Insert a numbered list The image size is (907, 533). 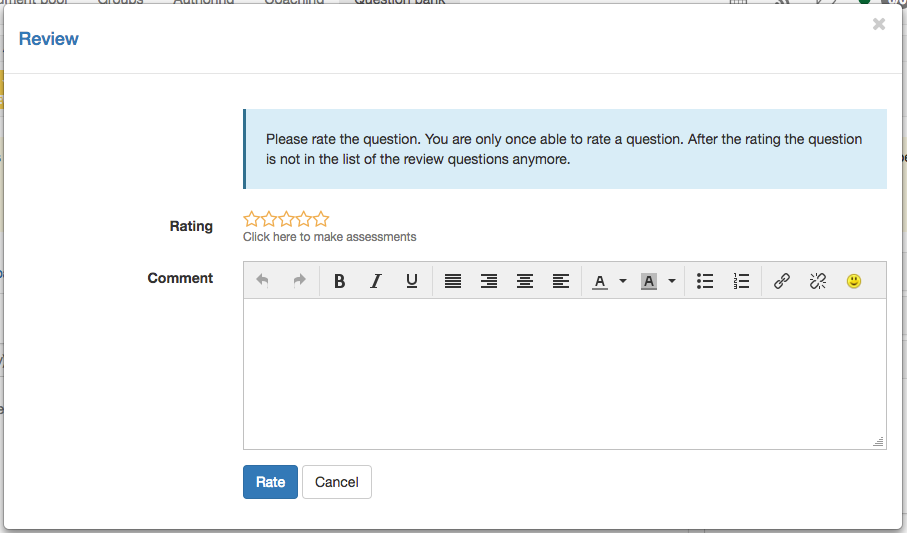pyautogui.click(x=741, y=282)
